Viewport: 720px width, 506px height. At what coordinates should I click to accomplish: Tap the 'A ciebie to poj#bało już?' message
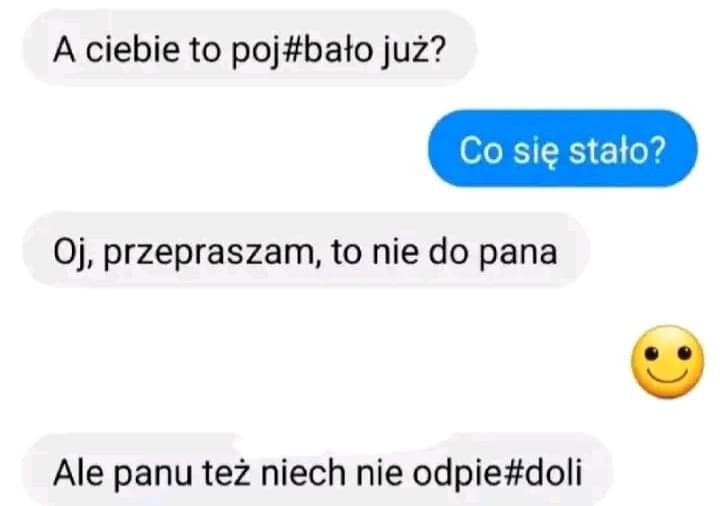click(x=250, y=48)
